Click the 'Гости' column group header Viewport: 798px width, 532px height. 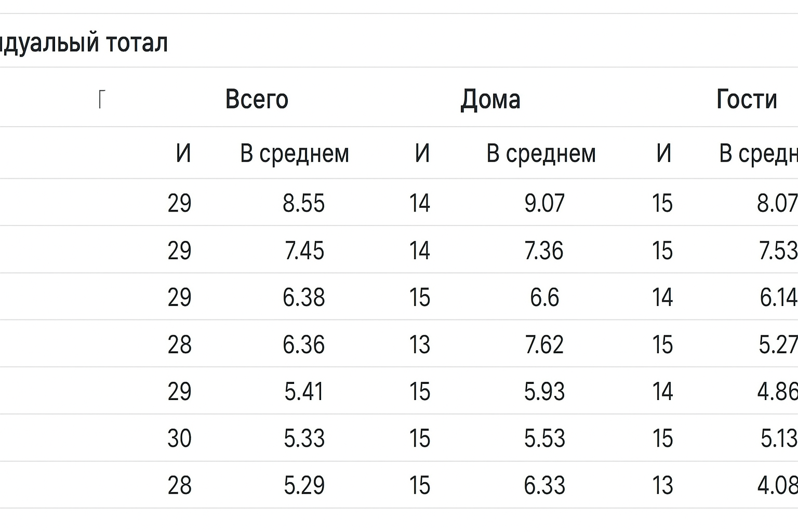pyautogui.click(x=746, y=99)
